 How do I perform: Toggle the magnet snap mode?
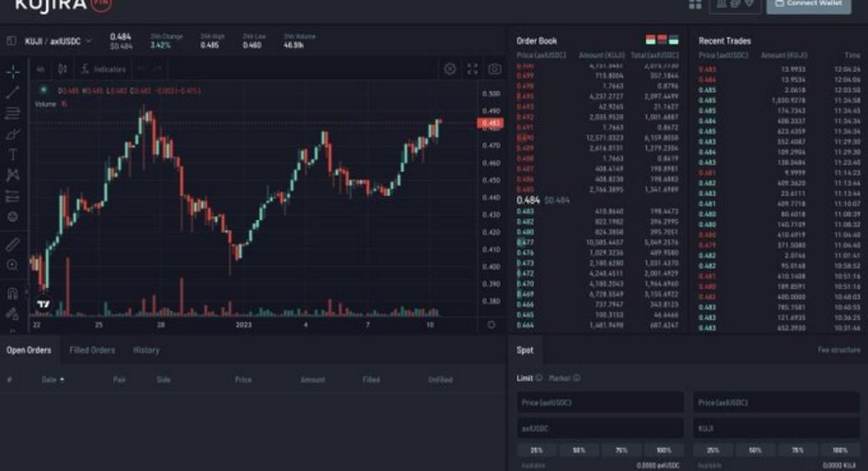(x=13, y=293)
